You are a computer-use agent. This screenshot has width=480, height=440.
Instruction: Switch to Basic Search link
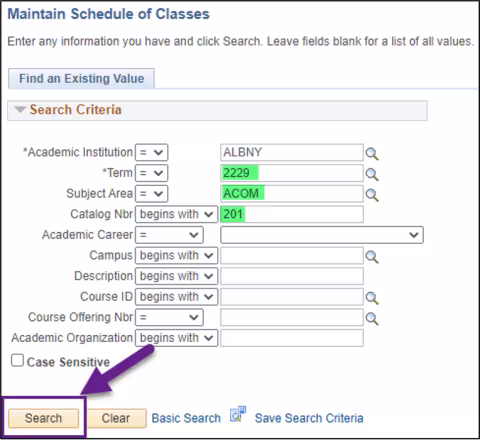point(186,418)
